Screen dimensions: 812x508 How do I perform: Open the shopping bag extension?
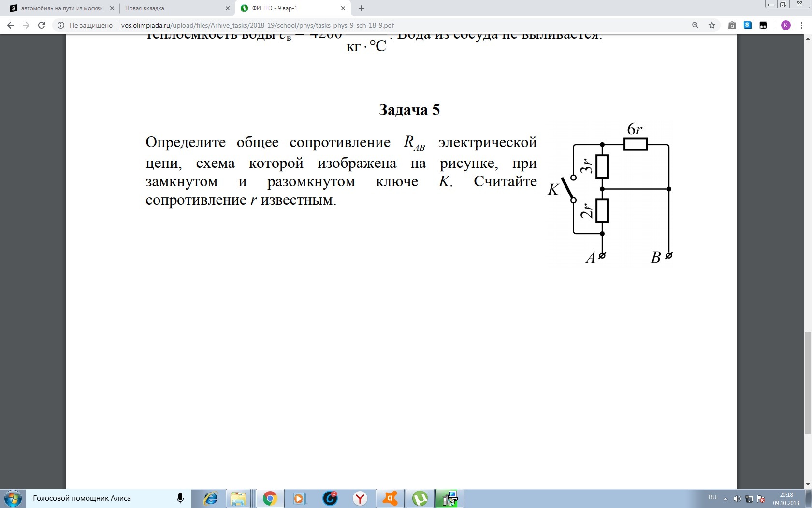[x=732, y=25]
